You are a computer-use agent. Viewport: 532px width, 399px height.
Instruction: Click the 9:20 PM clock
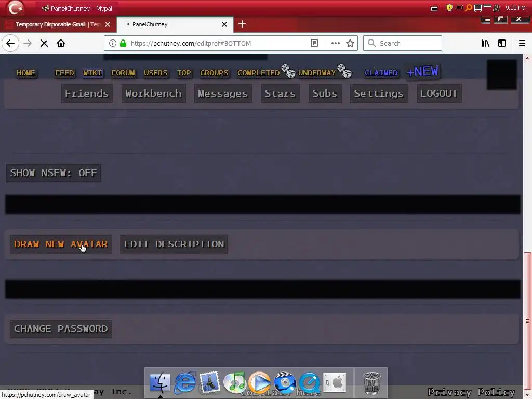pyautogui.click(x=515, y=8)
